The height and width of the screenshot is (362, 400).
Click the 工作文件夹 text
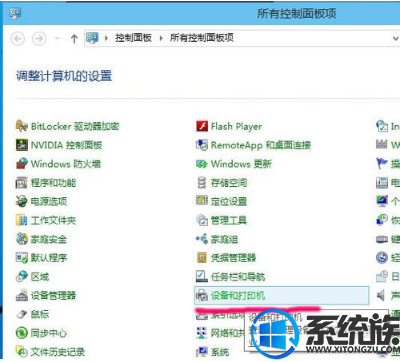[53, 220]
